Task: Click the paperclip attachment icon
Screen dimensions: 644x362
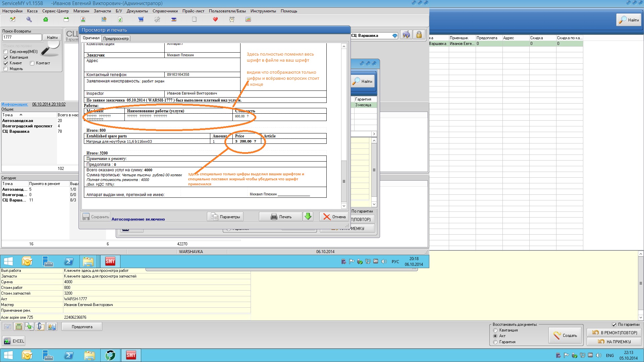Action: point(40,326)
